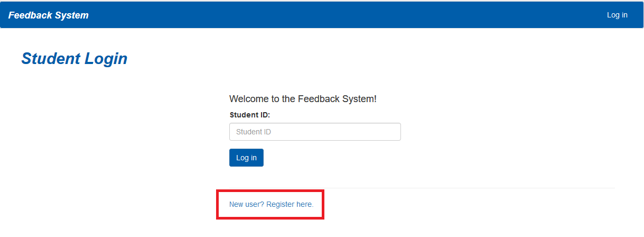Image resolution: width=644 pixels, height=237 pixels.
Task: Open Log in from the top navigation bar
Action: click(617, 15)
